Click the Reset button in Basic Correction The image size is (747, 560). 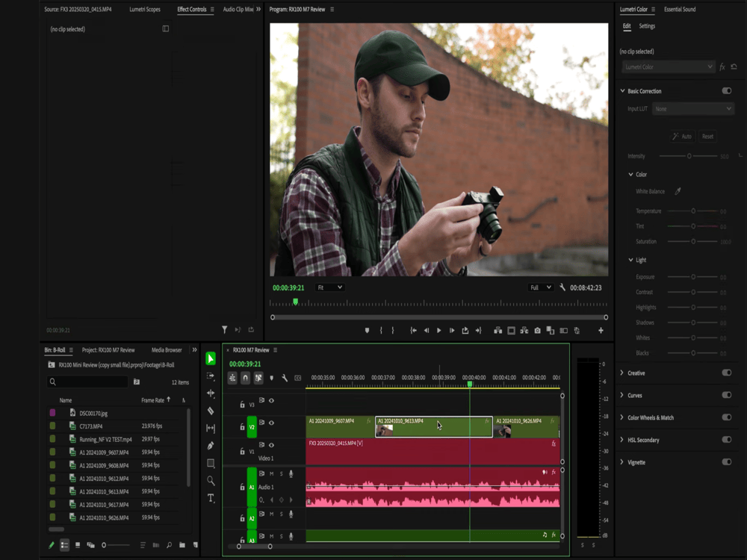[x=707, y=137]
